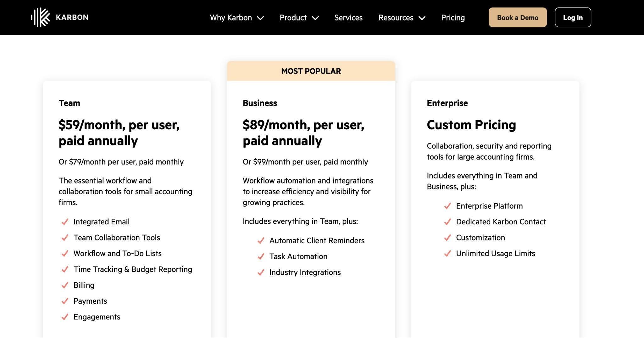Click the Task Automation text
The image size is (644, 338).
click(x=298, y=256)
